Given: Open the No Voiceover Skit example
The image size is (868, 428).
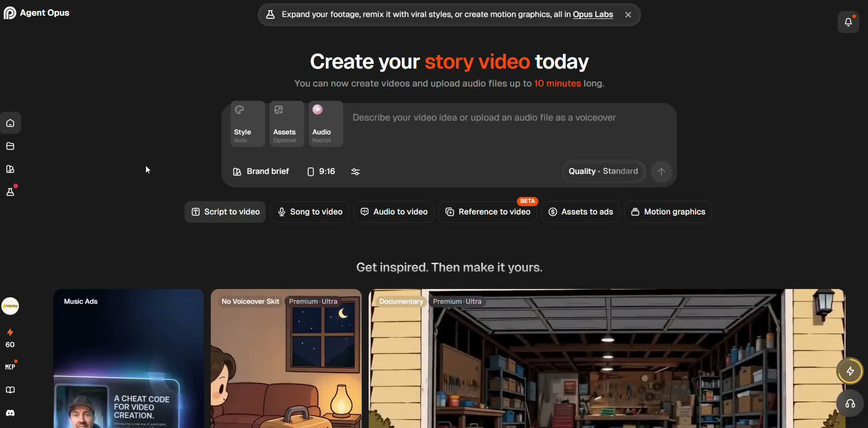Looking at the screenshot, I should pyautogui.click(x=286, y=359).
